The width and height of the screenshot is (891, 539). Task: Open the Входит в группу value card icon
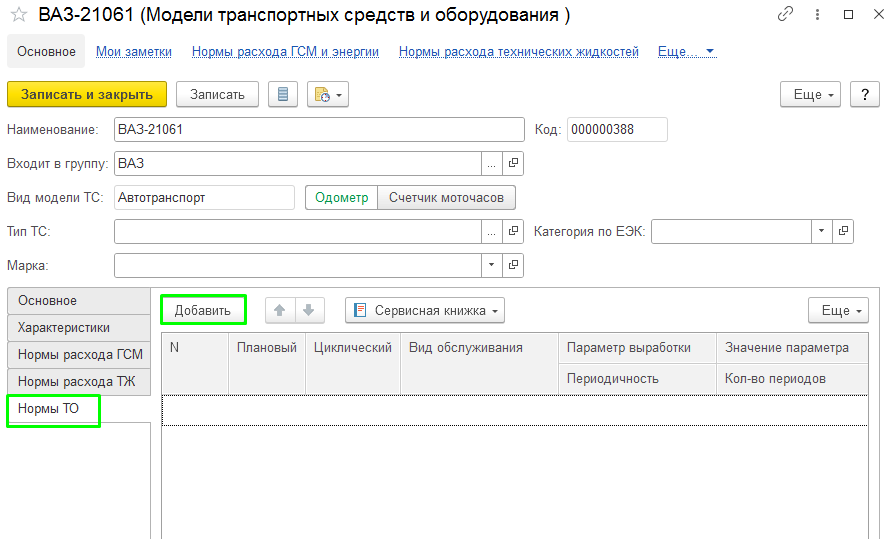pyautogui.click(x=513, y=164)
